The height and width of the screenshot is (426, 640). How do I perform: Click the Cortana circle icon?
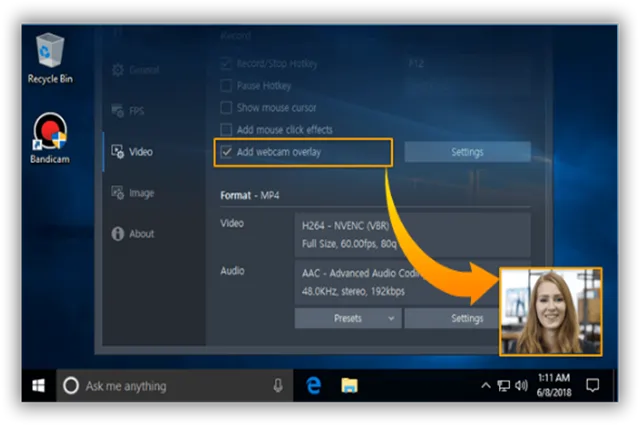click(71, 386)
